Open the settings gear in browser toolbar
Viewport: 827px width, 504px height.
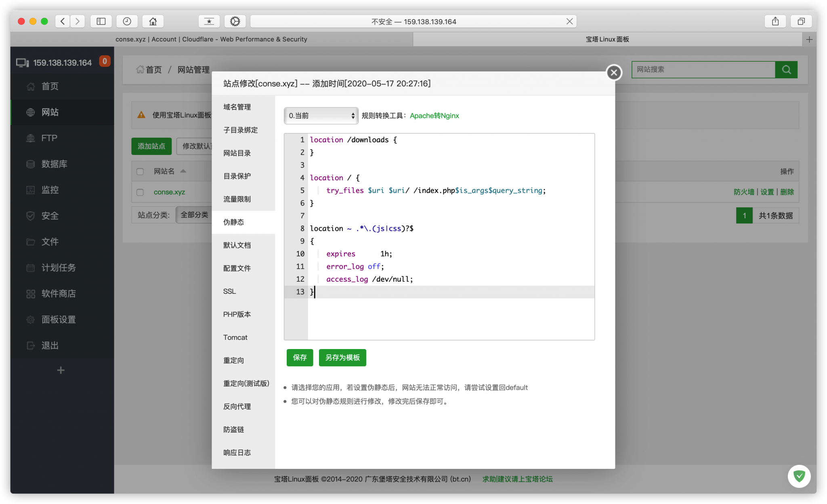point(235,21)
